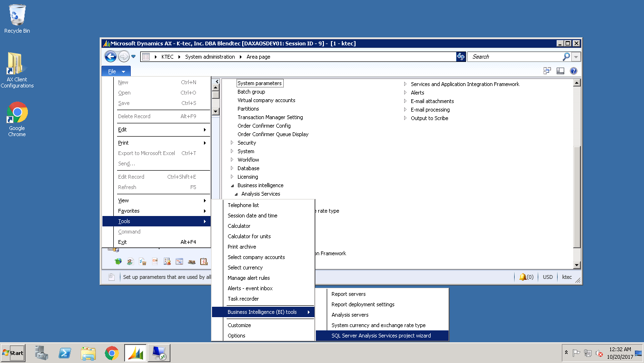Image resolution: width=644 pixels, height=363 pixels.
Task: Open the search options dropdown arrow
Action: point(576,57)
